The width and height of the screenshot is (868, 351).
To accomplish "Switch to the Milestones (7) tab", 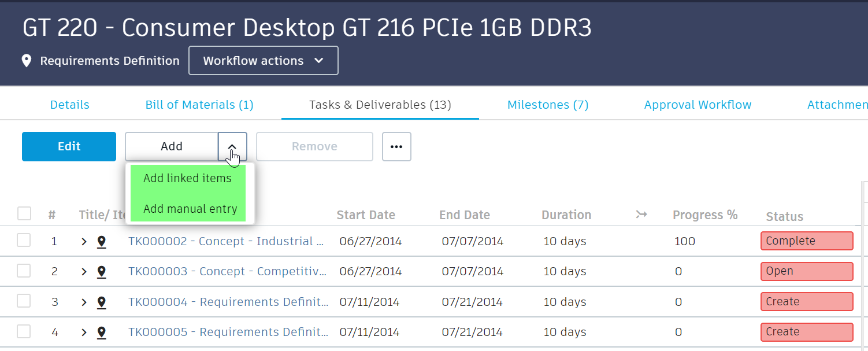I will [547, 105].
